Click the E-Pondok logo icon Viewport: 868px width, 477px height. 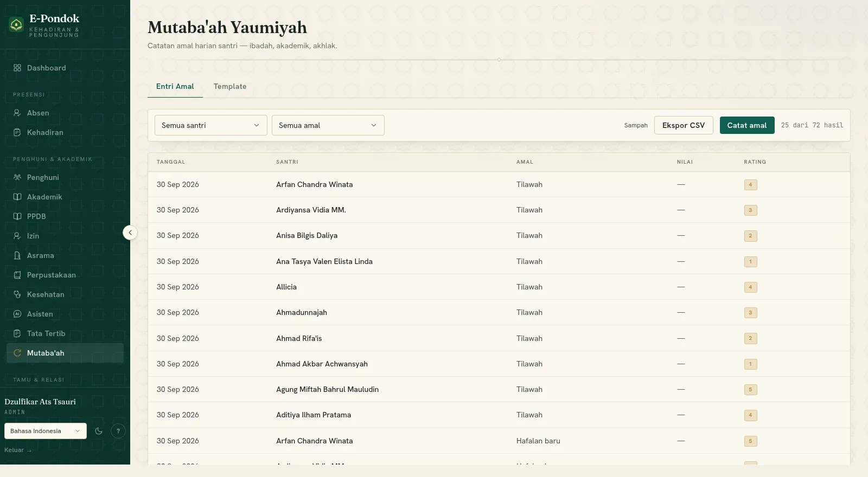(16, 24)
